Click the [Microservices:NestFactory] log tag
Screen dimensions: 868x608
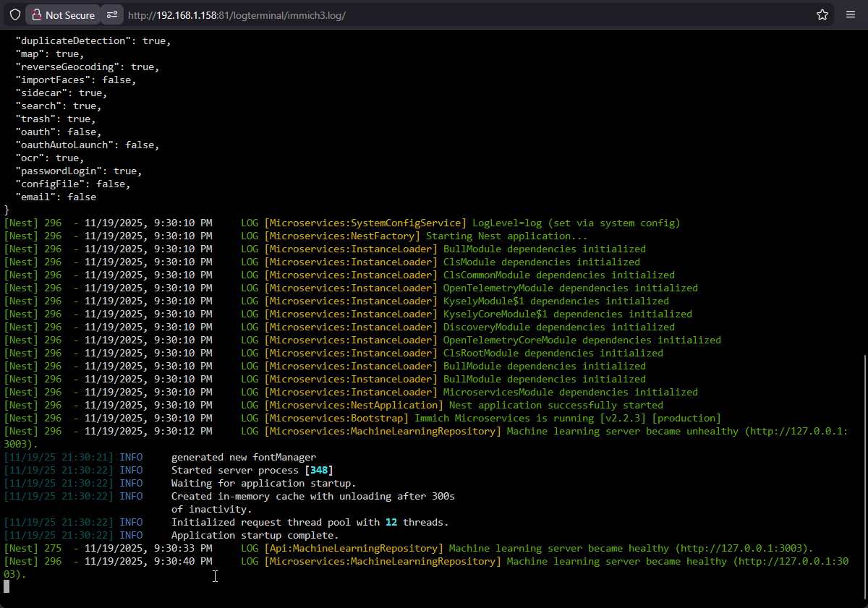pos(342,236)
